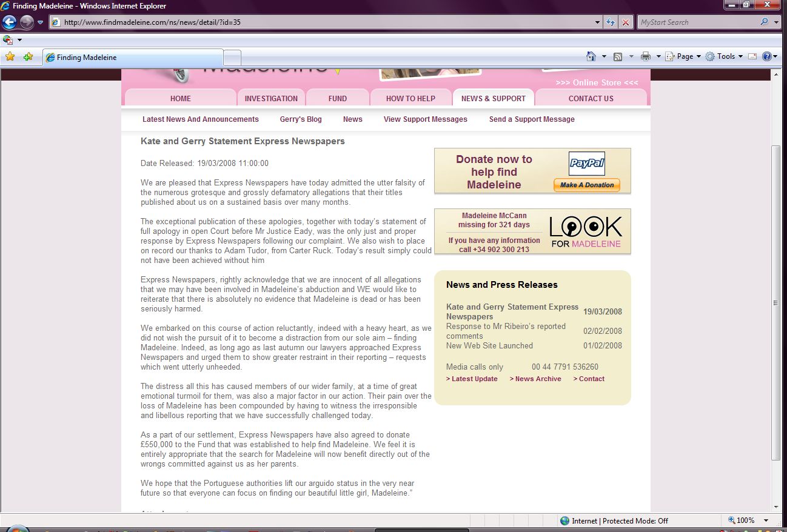This screenshot has width=787, height=532.
Task: Open the Favorites Center star icon
Action: (x=10, y=57)
